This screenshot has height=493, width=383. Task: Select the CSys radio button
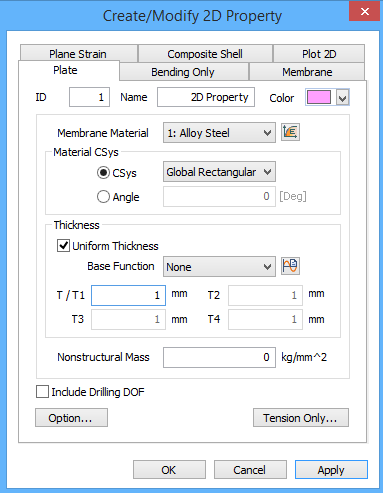tap(103, 173)
